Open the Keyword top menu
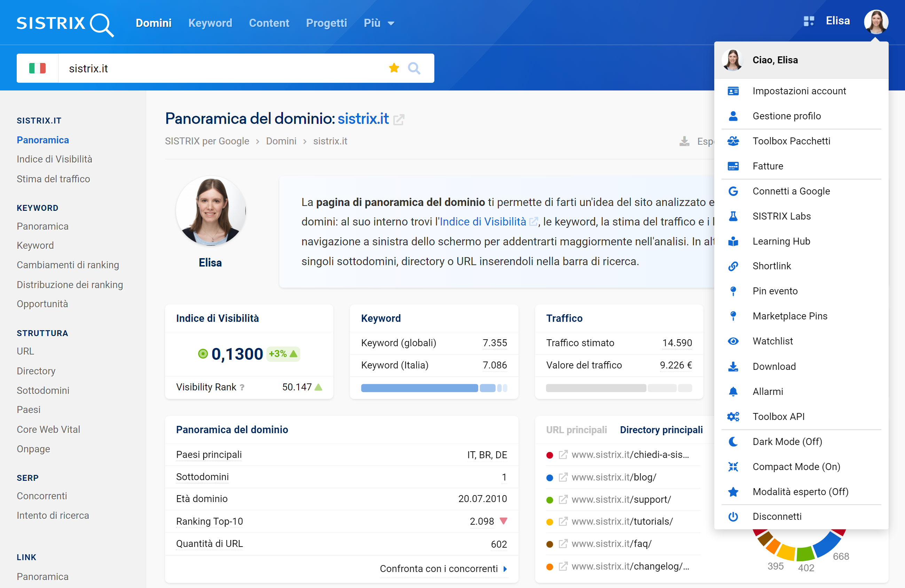This screenshot has height=588, width=905. point(210,23)
